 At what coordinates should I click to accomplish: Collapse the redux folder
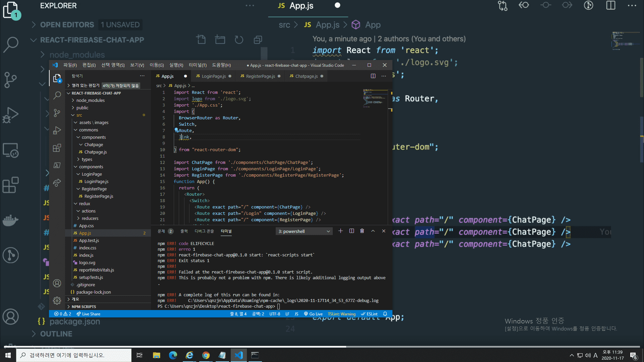84,203
